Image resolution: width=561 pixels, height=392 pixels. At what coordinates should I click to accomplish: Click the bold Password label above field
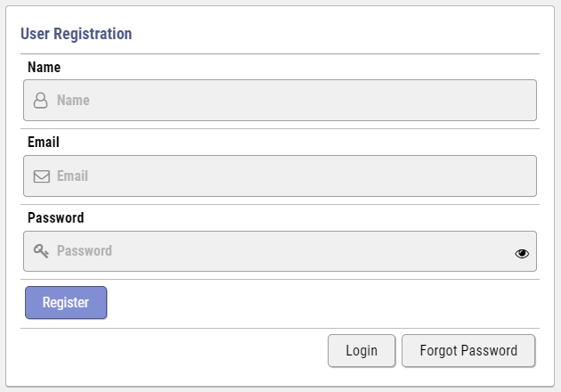coord(56,217)
